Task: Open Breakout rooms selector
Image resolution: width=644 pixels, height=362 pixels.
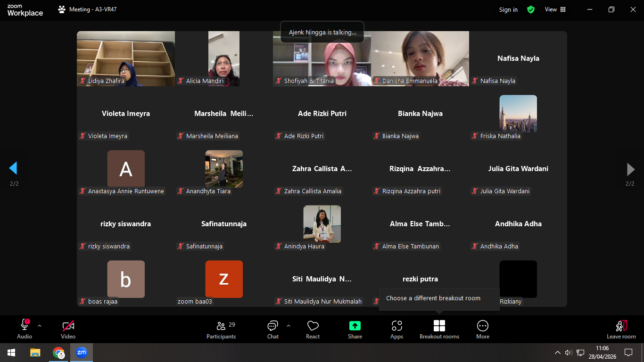Action: pyautogui.click(x=439, y=329)
